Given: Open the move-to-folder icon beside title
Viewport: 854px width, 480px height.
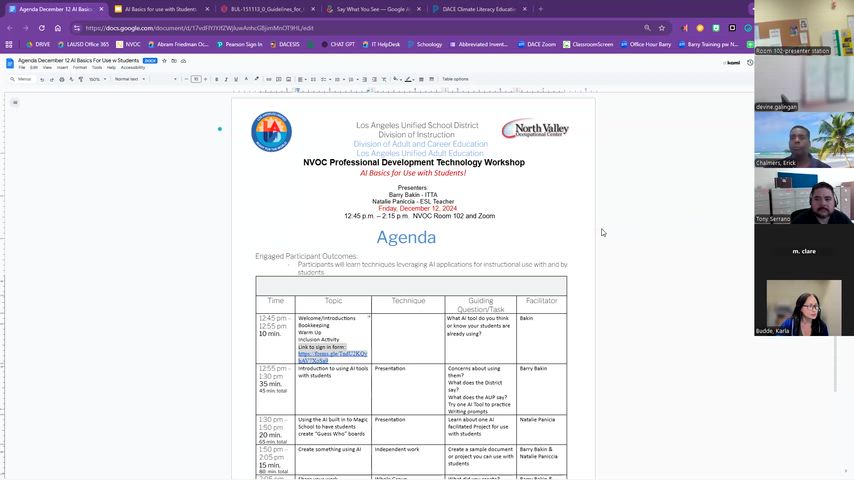Looking at the screenshot, I should (x=174, y=60).
